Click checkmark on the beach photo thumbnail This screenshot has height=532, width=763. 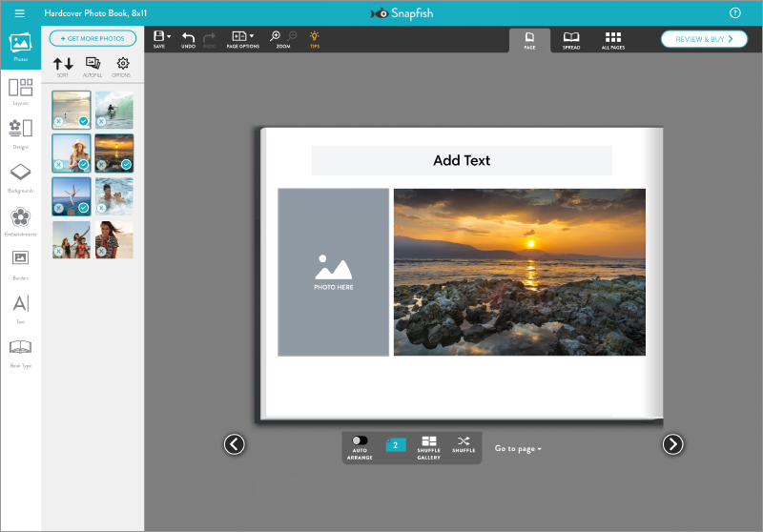[x=84, y=121]
